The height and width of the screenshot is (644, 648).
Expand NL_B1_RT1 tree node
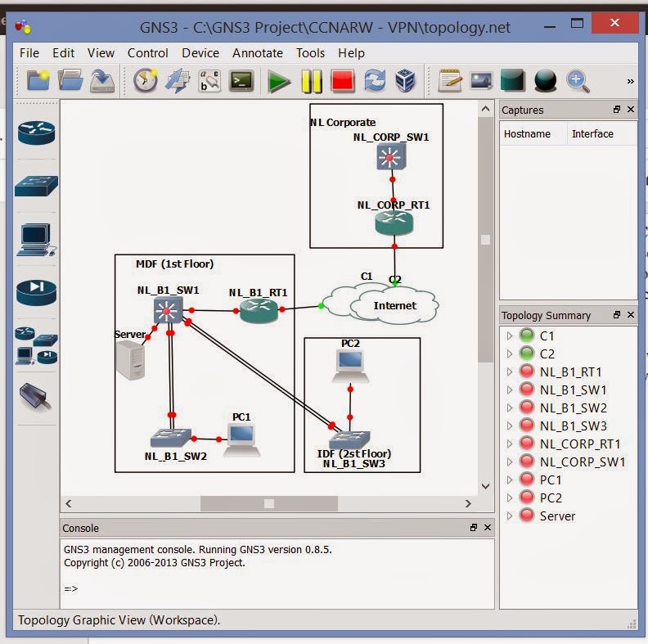pos(510,372)
